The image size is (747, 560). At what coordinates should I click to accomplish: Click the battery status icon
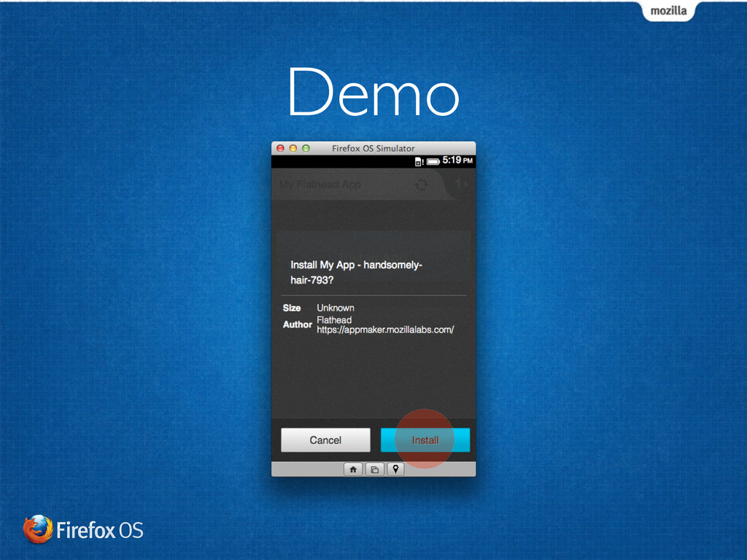(x=433, y=162)
